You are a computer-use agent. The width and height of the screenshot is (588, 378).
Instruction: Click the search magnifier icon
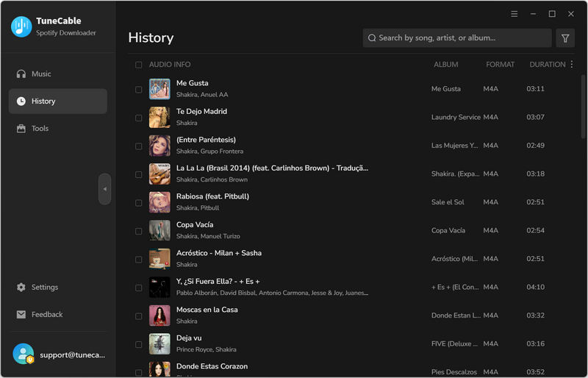pos(372,38)
